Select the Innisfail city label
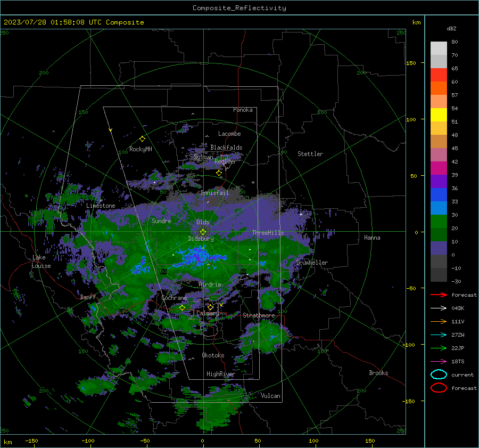 [214, 193]
